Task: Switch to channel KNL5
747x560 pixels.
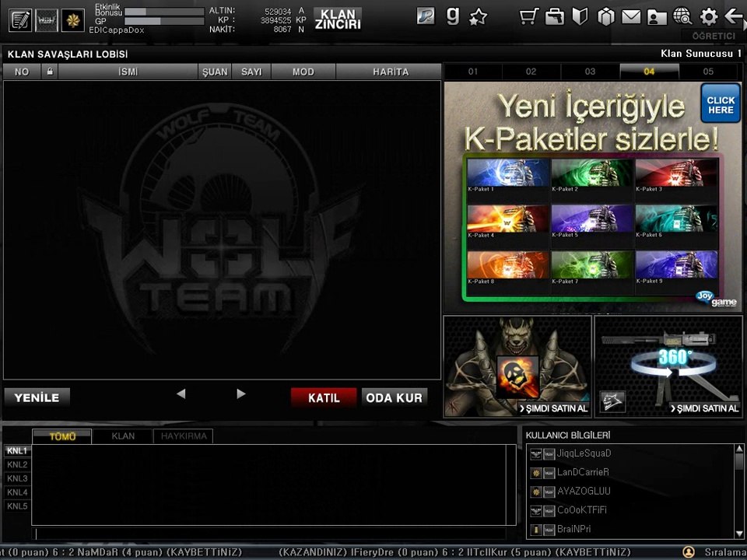Action: 17,506
